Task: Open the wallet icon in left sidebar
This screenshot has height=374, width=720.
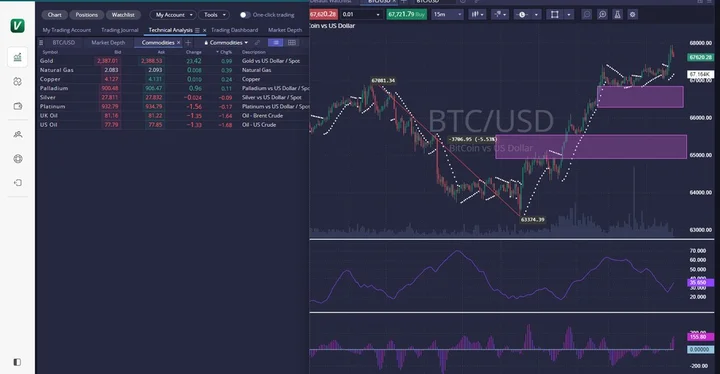Action: pyautogui.click(x=17, y=106)
